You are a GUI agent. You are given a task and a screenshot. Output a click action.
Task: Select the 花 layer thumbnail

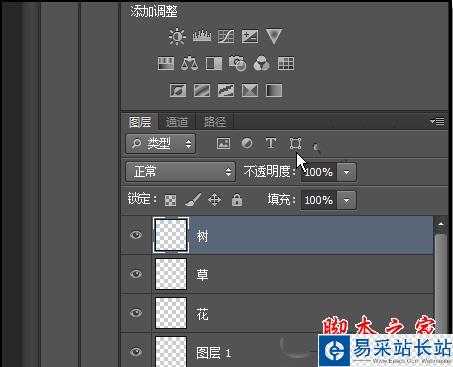coord(171,313)
